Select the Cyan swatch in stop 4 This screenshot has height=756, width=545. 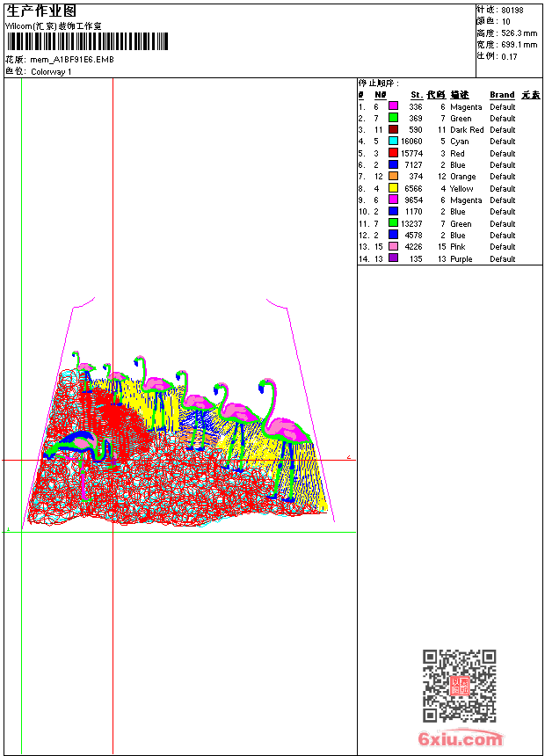394,142
